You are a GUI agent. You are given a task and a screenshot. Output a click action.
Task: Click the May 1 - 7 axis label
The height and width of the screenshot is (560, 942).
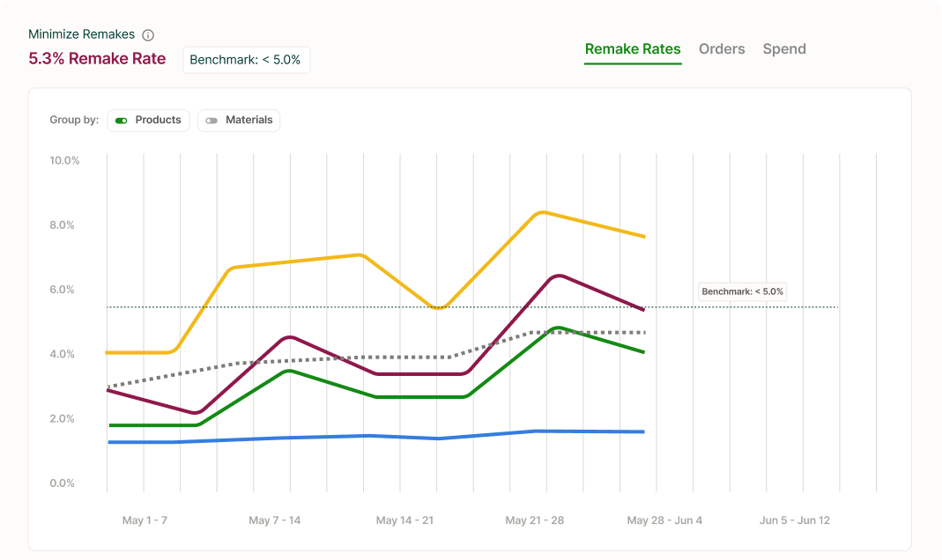point(145,520)
